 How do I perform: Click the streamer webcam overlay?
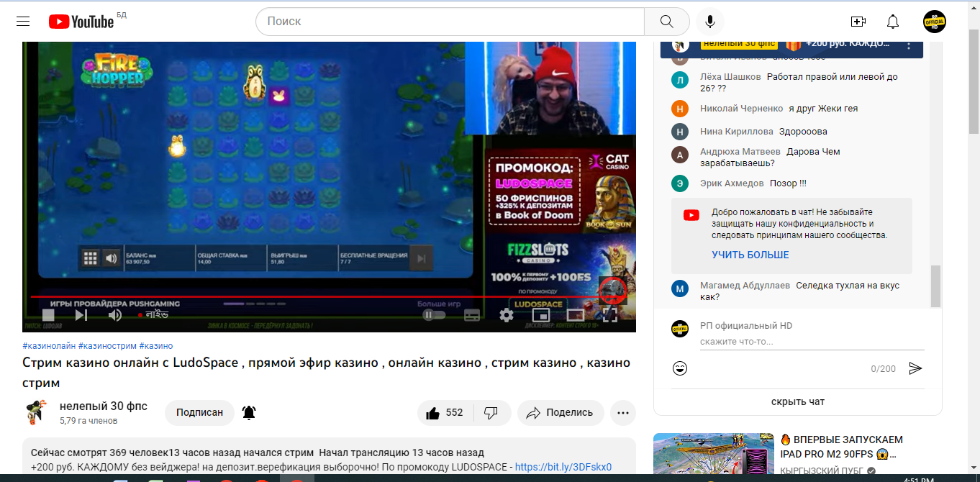tap(550, 88)
